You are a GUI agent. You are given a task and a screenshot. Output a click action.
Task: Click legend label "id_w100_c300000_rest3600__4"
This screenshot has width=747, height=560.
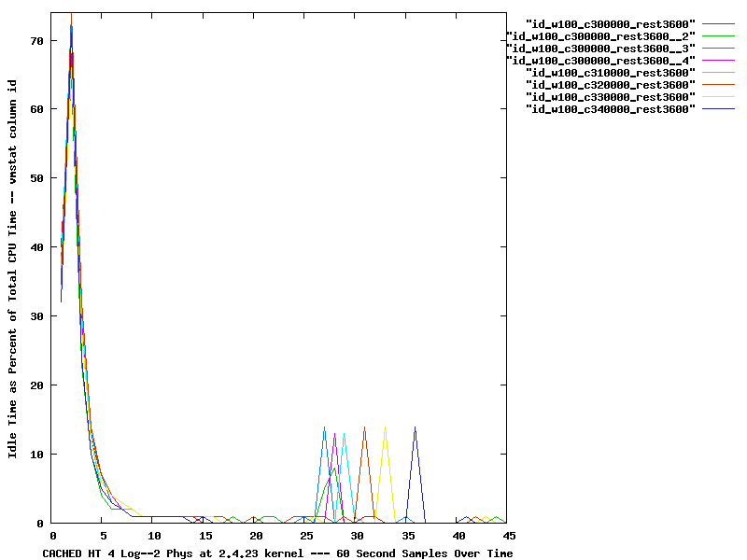click(x=600, y=61)
